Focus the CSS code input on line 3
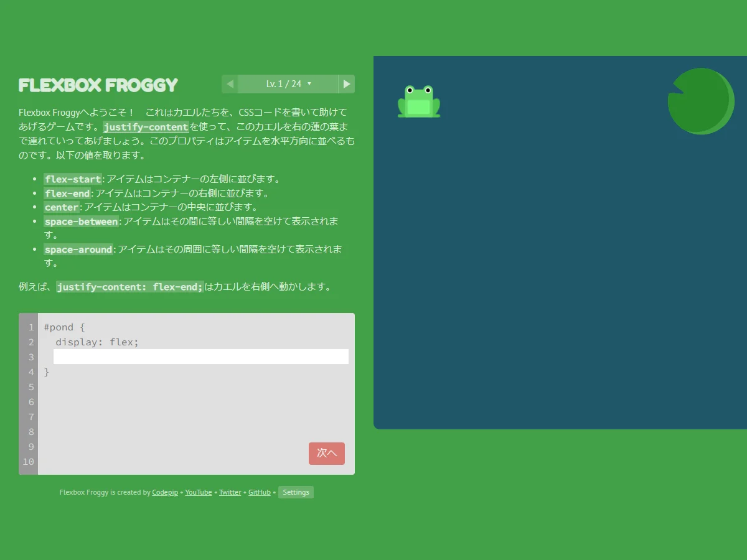747x560 pixels. [x=201, y=357]
